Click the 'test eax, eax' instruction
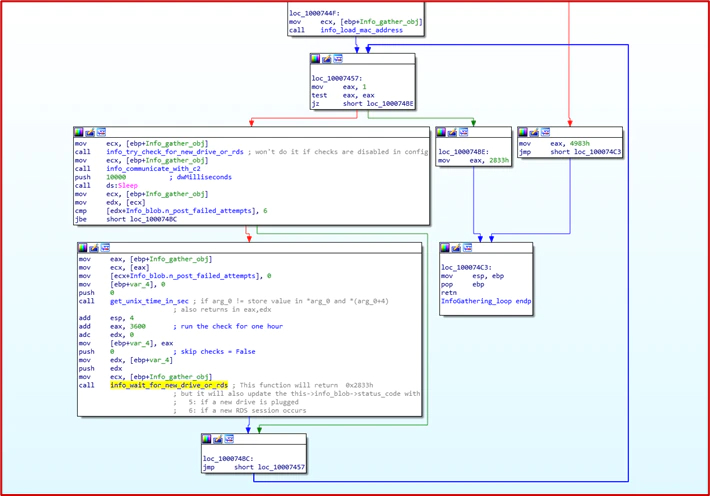 pyautogui.click(x=343, y=95)
